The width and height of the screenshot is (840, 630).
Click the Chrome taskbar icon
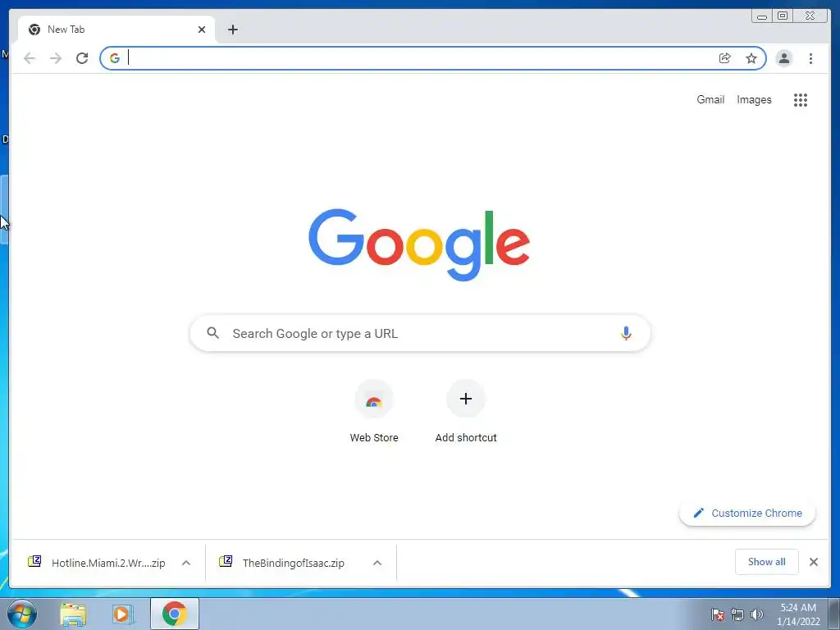174,614
